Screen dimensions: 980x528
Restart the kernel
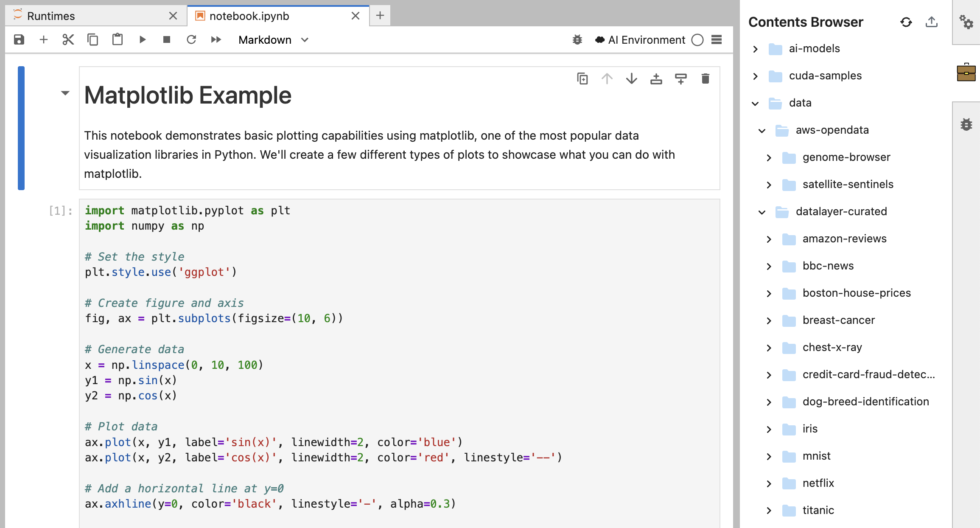point(191,40)
